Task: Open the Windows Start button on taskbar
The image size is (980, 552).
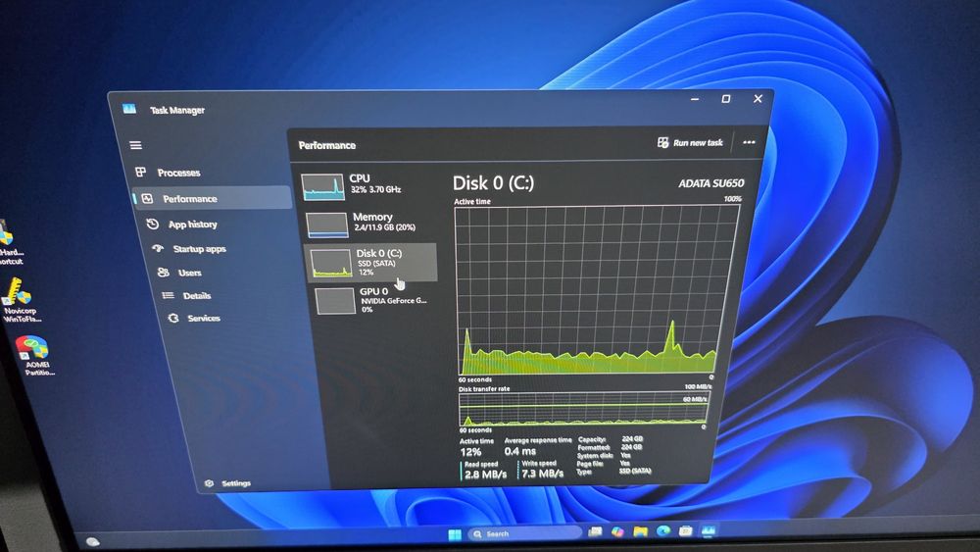Action: point(455,534)
